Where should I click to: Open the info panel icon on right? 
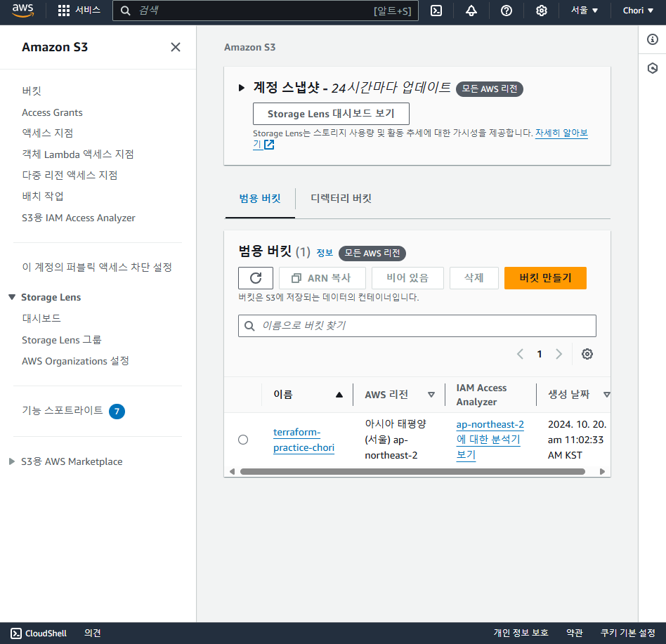653,39
